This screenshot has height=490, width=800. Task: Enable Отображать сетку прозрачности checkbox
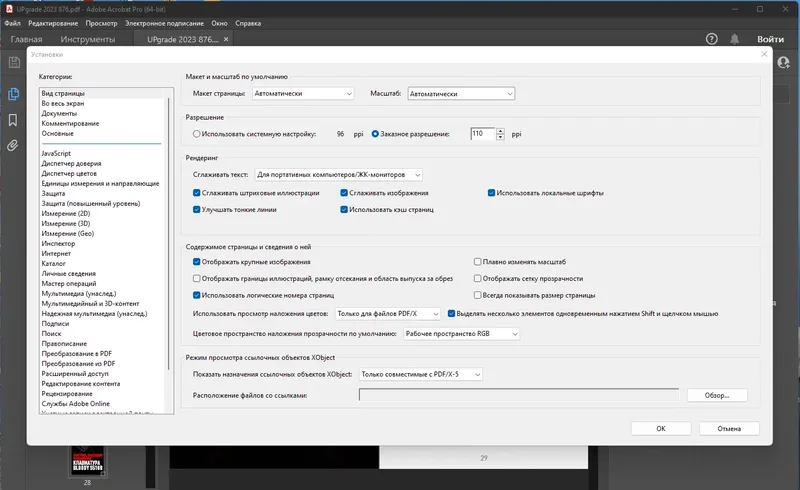(478, 279)
